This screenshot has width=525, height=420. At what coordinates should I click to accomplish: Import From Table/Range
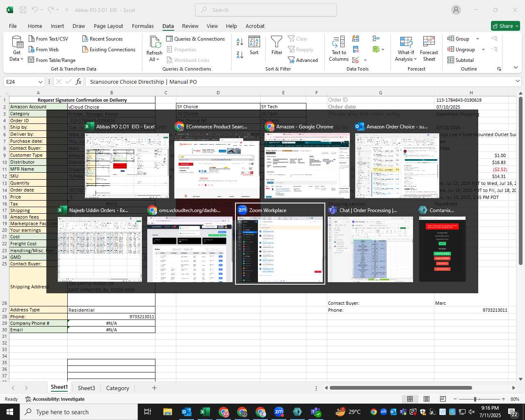coord(52,60)
